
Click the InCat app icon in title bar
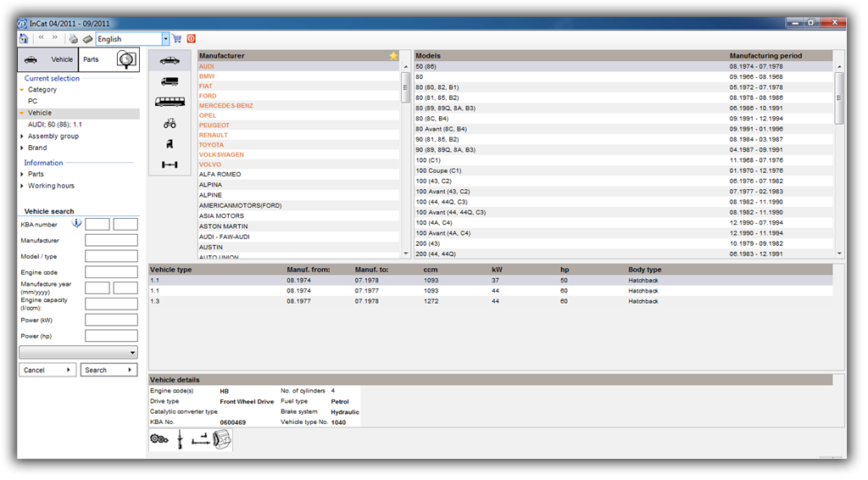coord(22,23)
